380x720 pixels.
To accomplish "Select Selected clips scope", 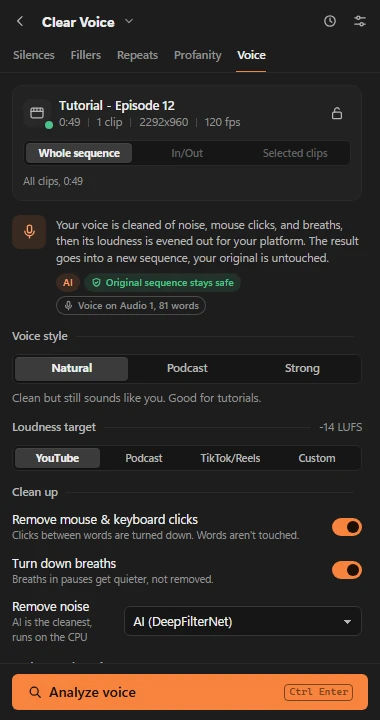I will click(x=295, y=153).
